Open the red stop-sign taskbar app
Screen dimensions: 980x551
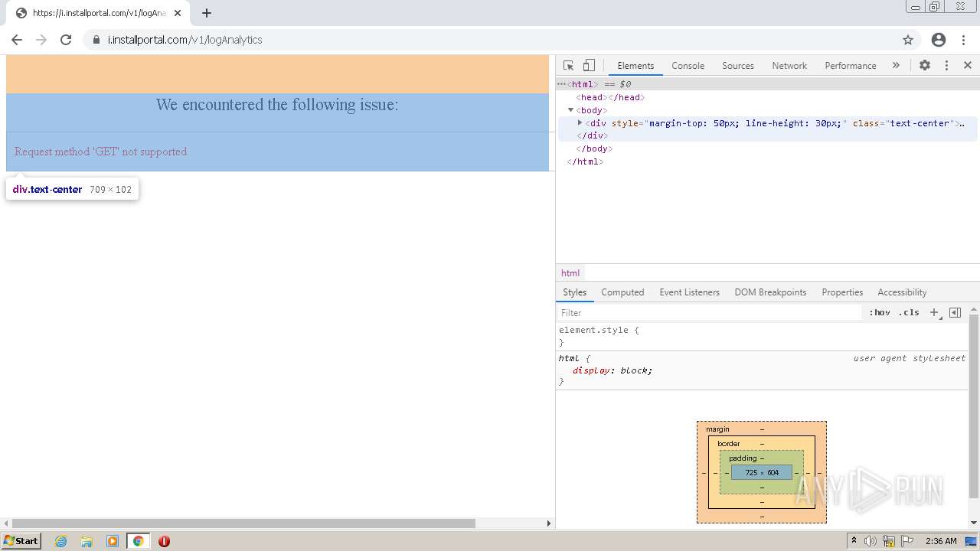[x=164, y=541]
